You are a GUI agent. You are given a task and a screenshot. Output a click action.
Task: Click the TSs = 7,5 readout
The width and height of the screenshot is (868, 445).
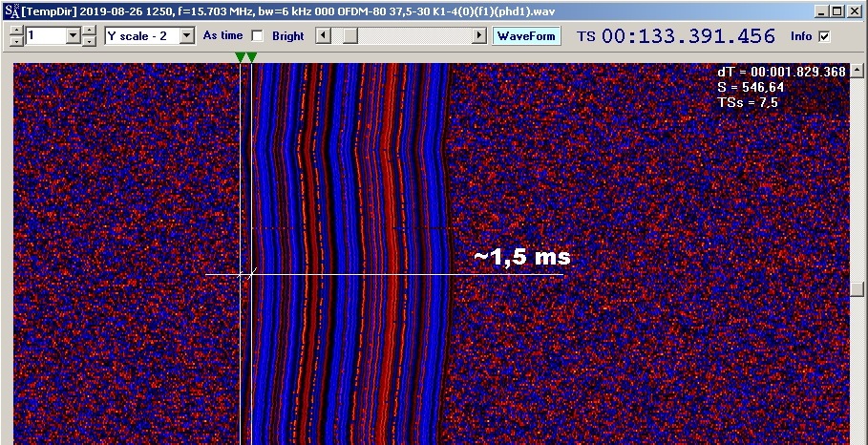point(748,102)
